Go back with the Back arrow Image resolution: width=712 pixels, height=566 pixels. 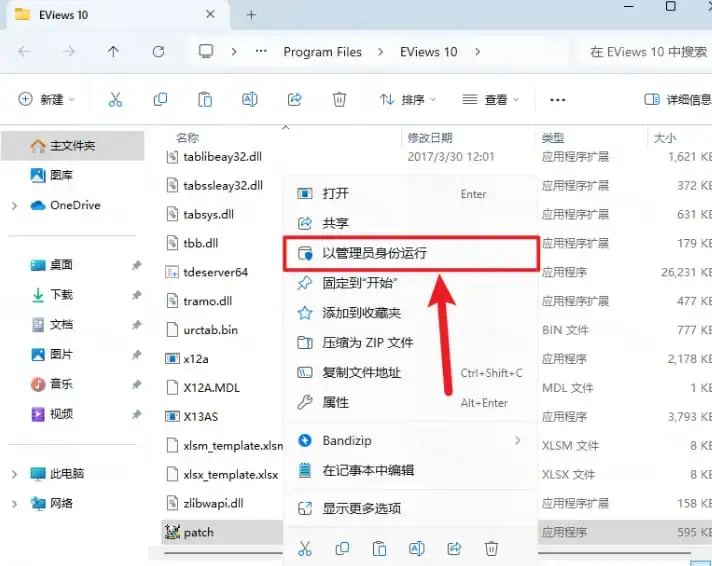click(x=24, y=52)
